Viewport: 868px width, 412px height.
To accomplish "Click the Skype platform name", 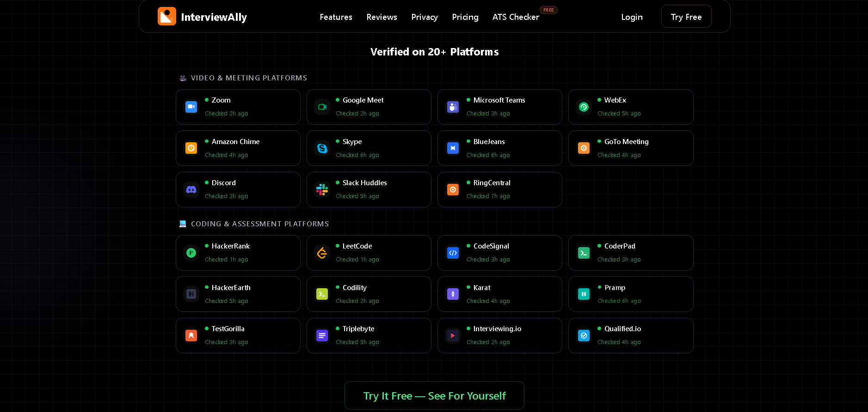I will coord(352,142).
